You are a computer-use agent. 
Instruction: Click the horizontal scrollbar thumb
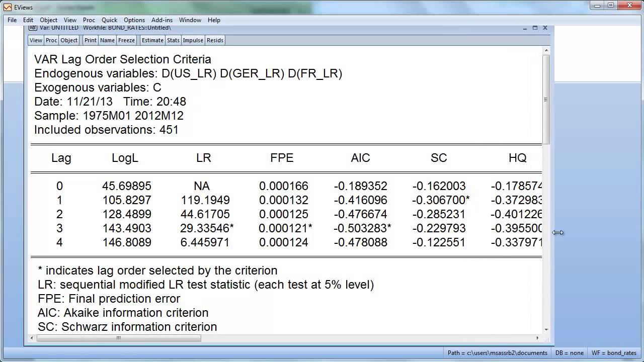tap(119, 338)
